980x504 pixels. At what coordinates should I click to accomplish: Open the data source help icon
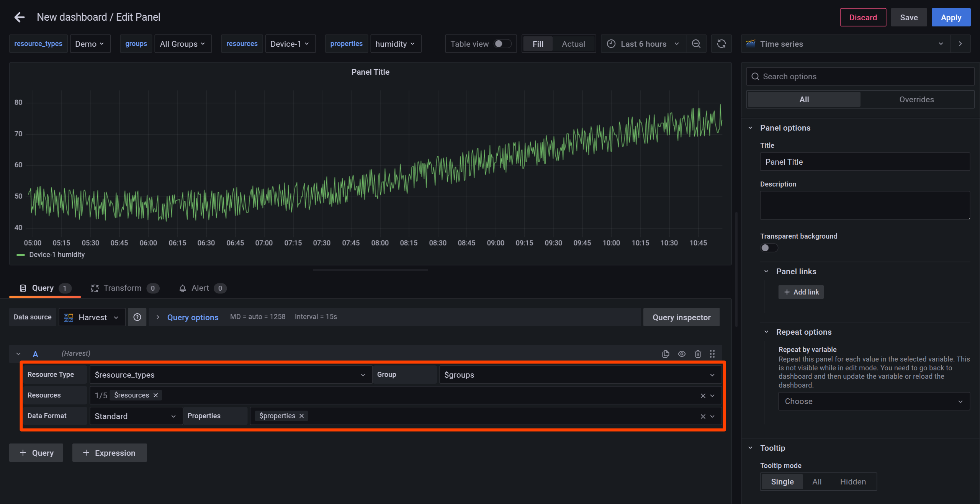137,317
